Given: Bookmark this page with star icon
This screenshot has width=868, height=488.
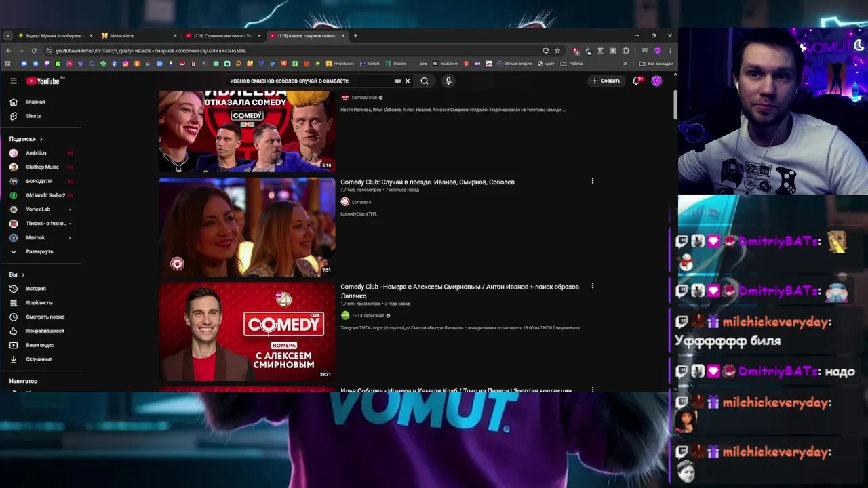Looking at the screenshot, I should tap(557, 51).
